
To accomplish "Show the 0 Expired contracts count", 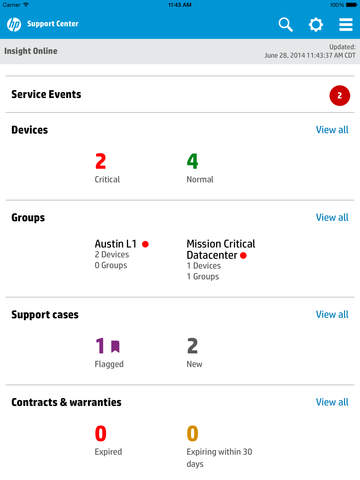I will click(x=108, y=440).
